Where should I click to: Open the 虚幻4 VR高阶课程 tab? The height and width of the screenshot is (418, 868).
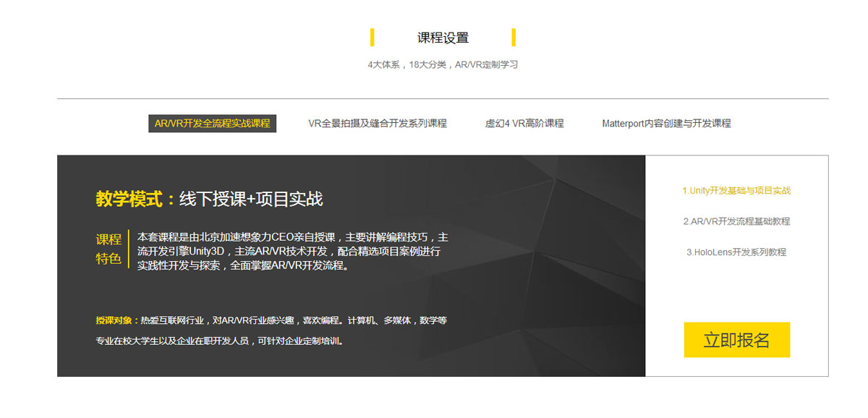[524, 124]
